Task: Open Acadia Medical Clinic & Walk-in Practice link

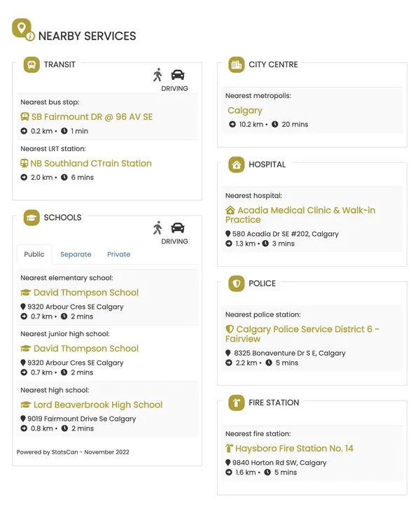Action: (x=300, y=215)
